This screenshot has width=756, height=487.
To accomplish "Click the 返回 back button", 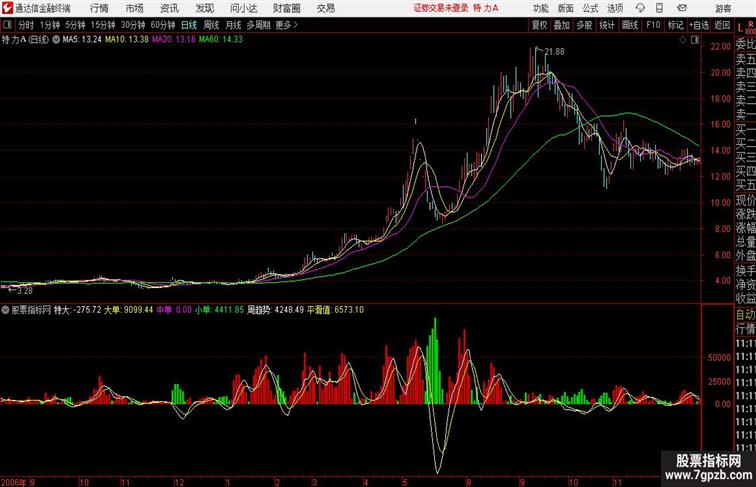I will click(x=722, y=25).
